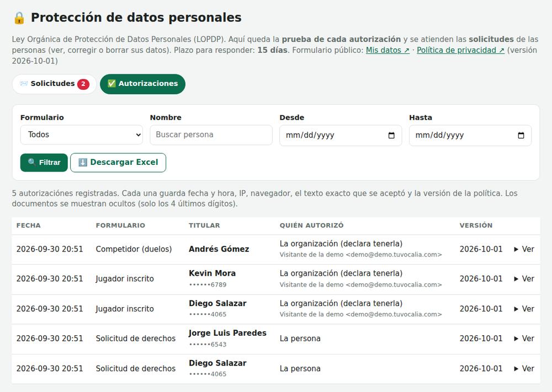The width and height of the screenshot is (552, 392).
Task: Open the calendar picker icon in Hasta
Action: tap(521, 136)
